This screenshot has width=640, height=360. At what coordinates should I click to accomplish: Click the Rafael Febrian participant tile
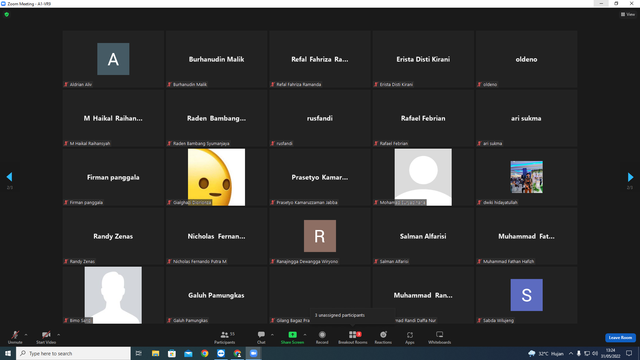pyautogui.click(x=423, y=118)
